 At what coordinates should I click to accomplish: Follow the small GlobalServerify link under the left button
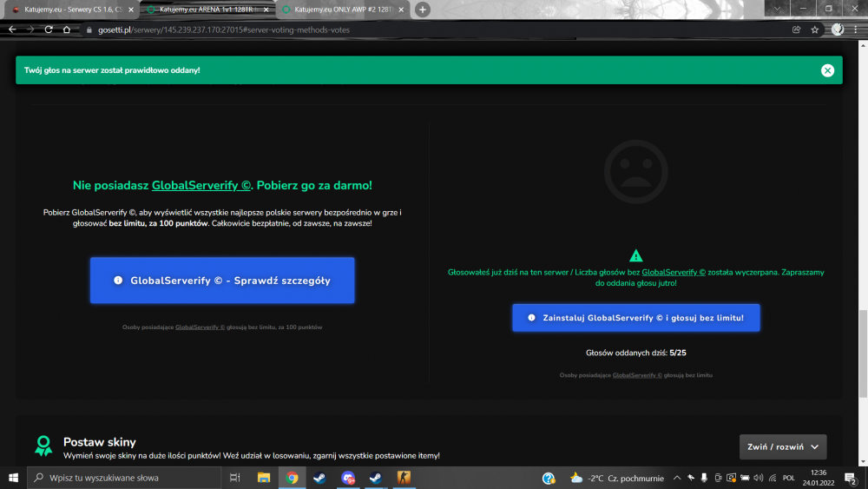coord(200,327)
